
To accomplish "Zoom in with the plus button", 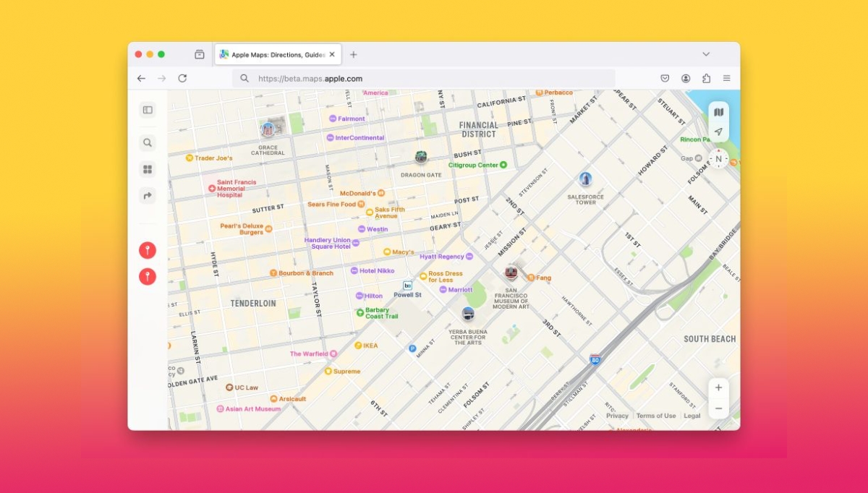I will point(718,387).
